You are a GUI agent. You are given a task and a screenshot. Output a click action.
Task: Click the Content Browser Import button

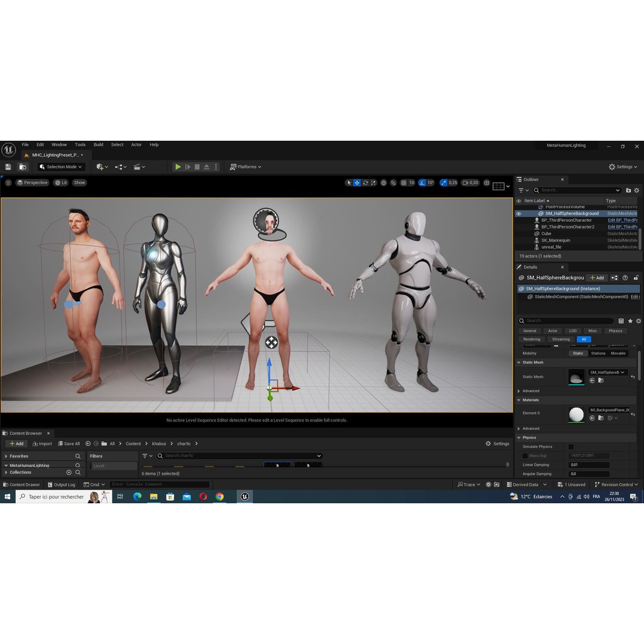coord(42,444)
